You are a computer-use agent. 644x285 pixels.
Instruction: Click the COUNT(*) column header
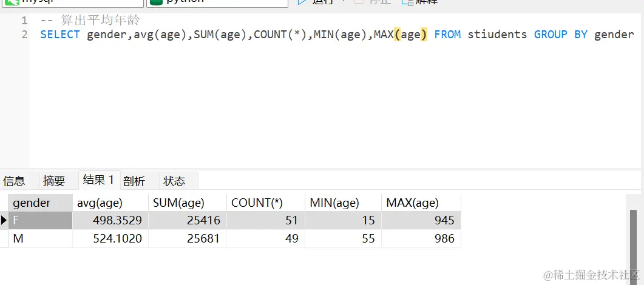pyautogui.click(x=266, y=203)
